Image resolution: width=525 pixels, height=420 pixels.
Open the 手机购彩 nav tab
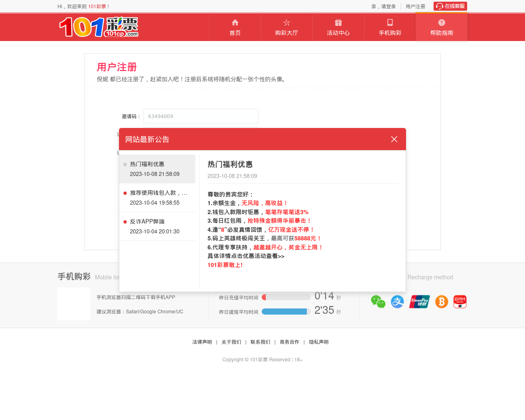390,27
